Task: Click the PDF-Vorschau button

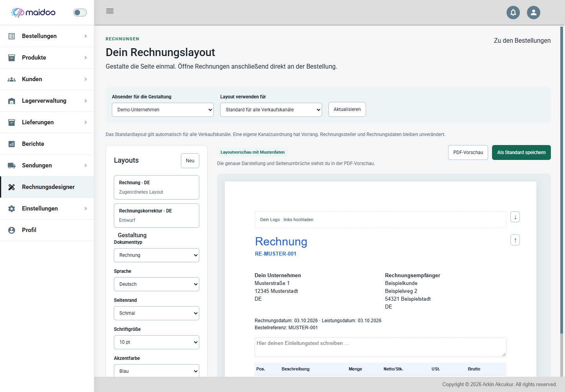Action: point(468,152)
